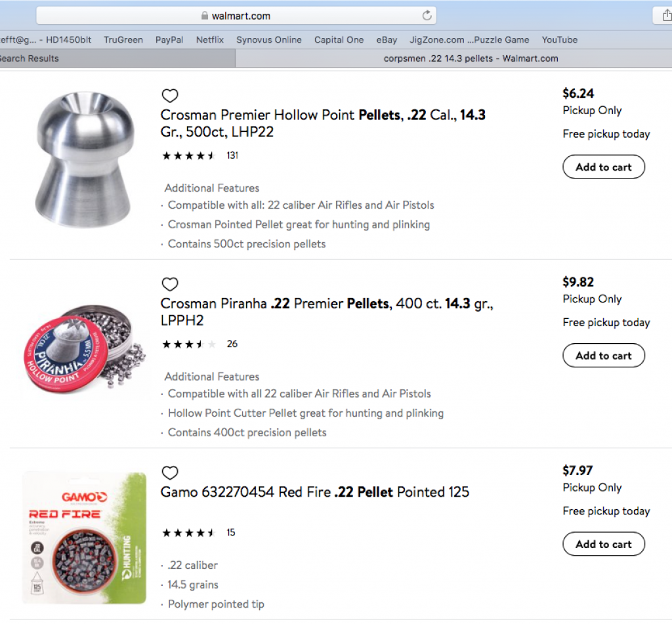
Task: Click the lock icon beside walmart.com
Action: pyautogui.click(x=205, y=16)
